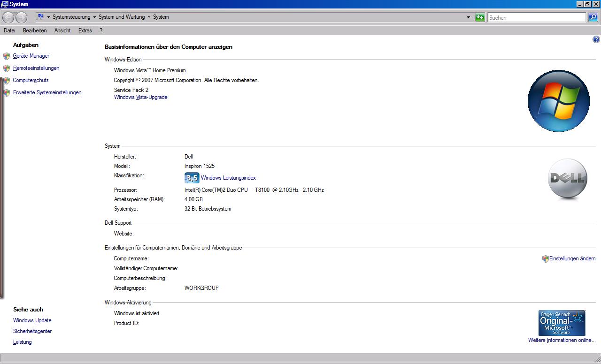Click the shield icon beside Computerschutz

pos(7,81)
